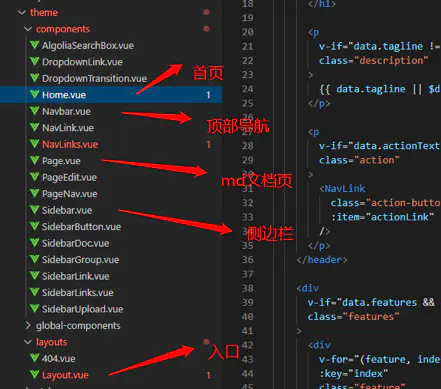Open SidebarUpload.vue file

[83, 309]
